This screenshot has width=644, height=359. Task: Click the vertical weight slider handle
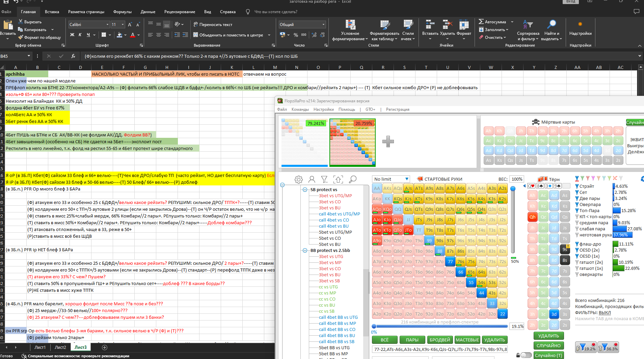[x=513, y=188]
